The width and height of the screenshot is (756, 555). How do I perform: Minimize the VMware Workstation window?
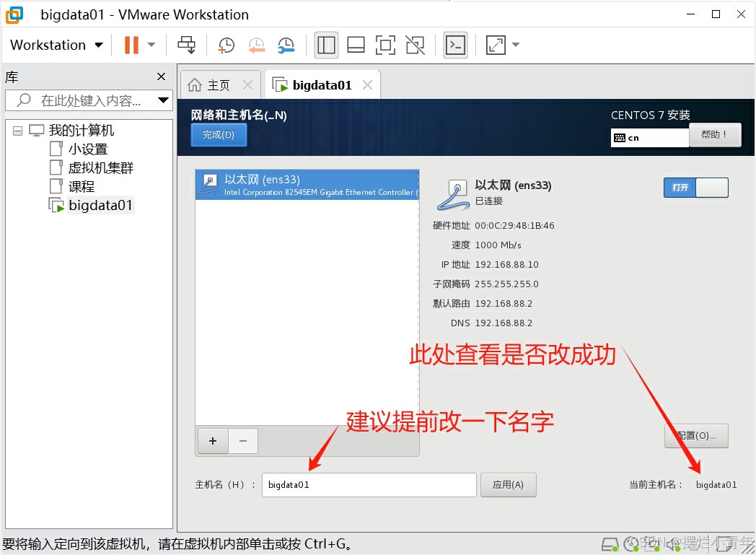pos(691,14)
